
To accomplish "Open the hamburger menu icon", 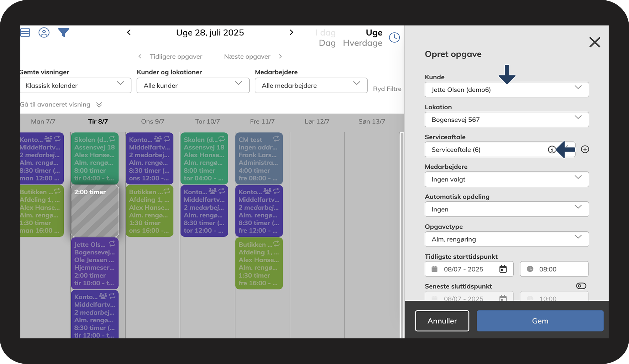I will coord(25,32).
